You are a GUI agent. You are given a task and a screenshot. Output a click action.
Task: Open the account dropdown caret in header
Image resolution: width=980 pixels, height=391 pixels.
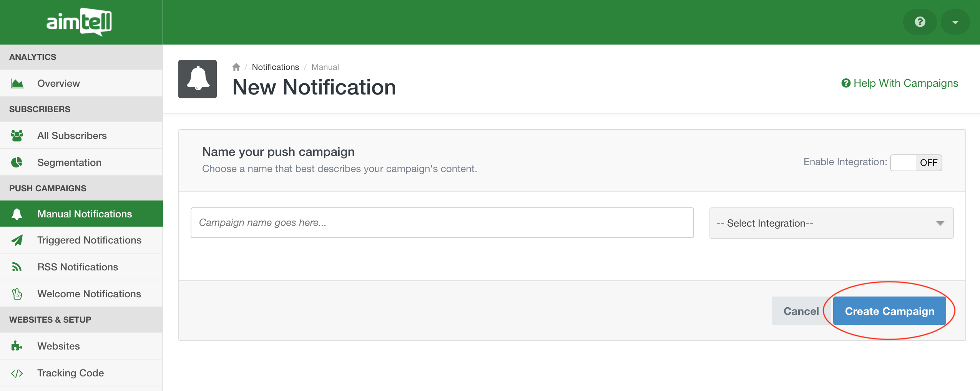click(x=955, y=22)
